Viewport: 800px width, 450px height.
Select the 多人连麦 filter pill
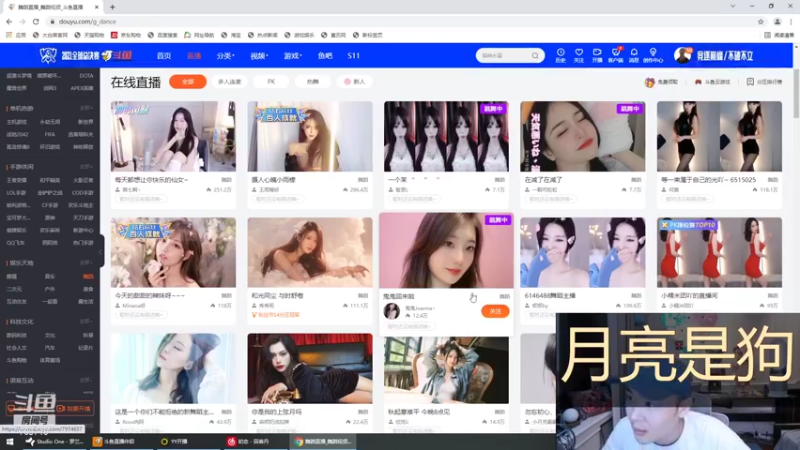click(229, 82)
